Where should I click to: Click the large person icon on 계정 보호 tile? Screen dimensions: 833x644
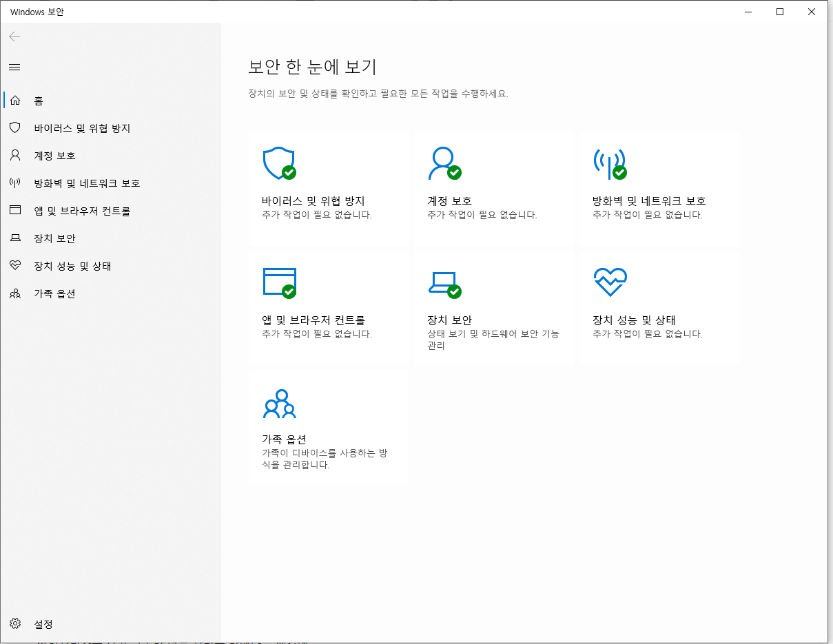[x=444, y=163]
